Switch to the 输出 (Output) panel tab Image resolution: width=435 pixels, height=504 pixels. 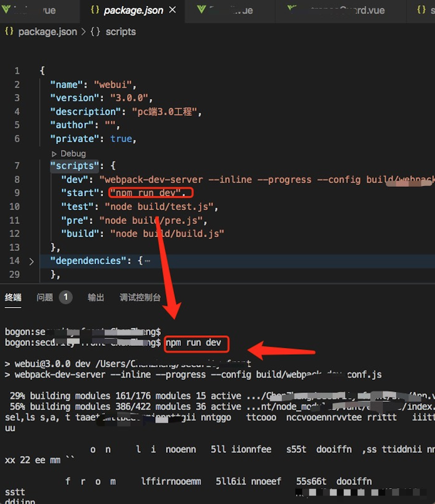point(96,297)
